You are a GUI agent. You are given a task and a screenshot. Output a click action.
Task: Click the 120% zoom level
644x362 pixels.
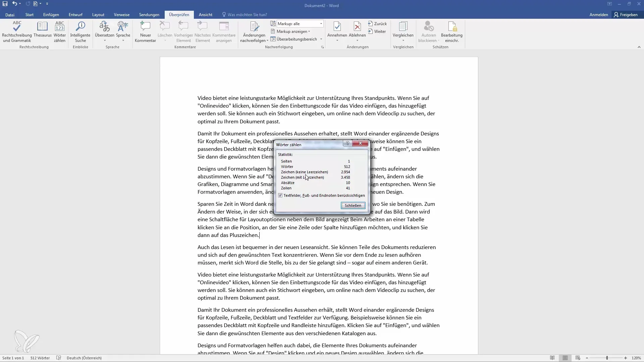[x=636, y=358]
